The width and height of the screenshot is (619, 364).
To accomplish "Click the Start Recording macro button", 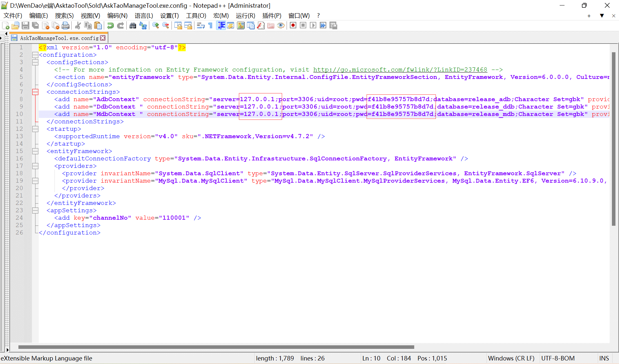I will tap(293, 25).
